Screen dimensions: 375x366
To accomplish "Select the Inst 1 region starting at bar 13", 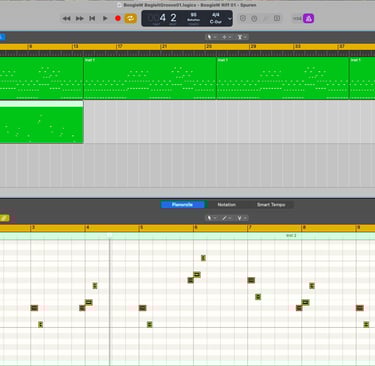I will coord(150,78).
